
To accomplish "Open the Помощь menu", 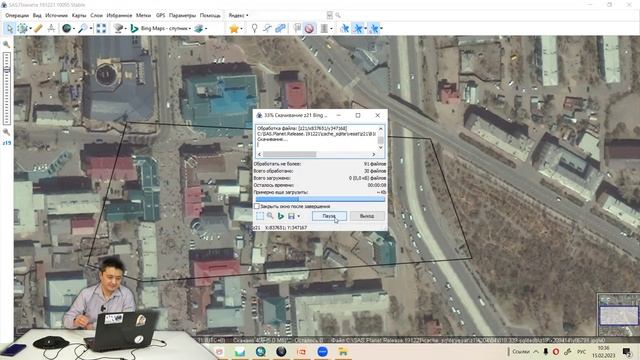I will tap(210, 15).
